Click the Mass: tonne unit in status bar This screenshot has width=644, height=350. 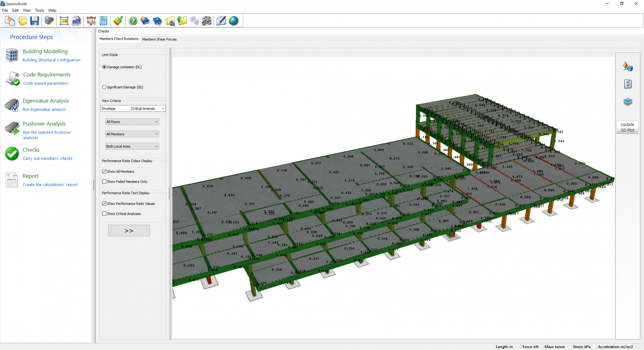pyautogui.click(x=555, y=347)
